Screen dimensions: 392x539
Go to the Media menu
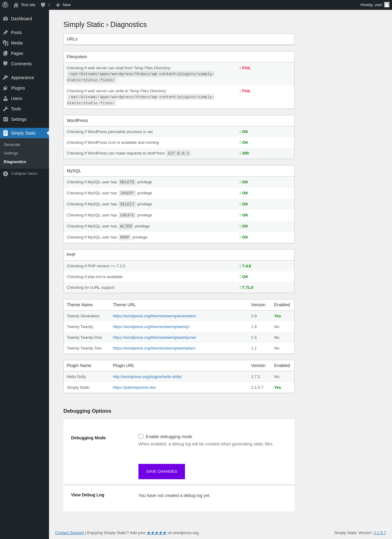pos(24,43)
